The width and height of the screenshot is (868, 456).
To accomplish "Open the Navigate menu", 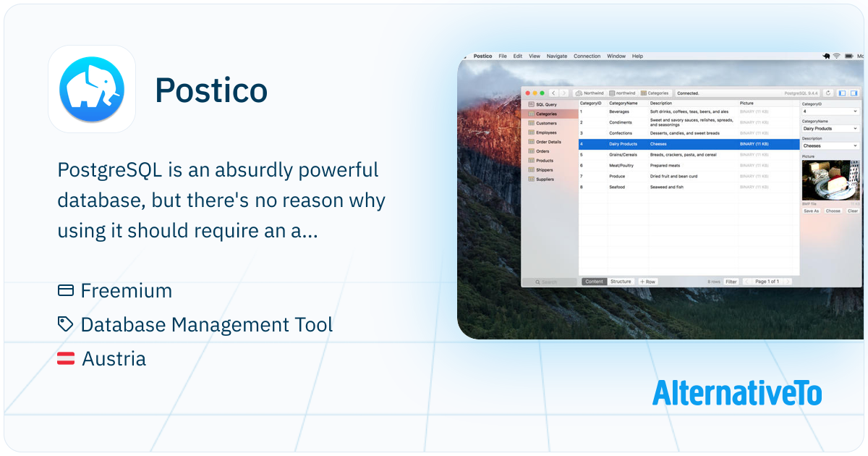I will pos(557,56).
